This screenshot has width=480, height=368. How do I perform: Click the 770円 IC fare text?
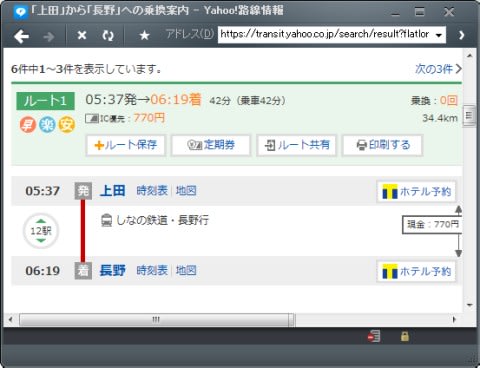click(149, 118)
